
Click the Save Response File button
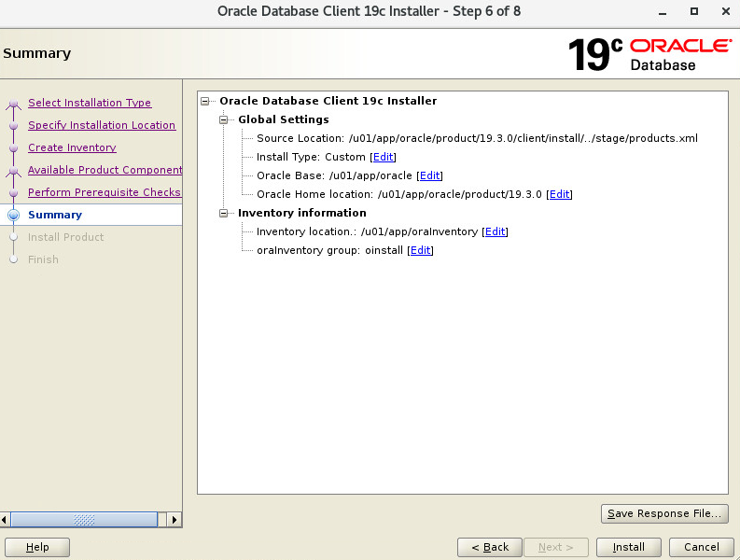coord(664,513)
